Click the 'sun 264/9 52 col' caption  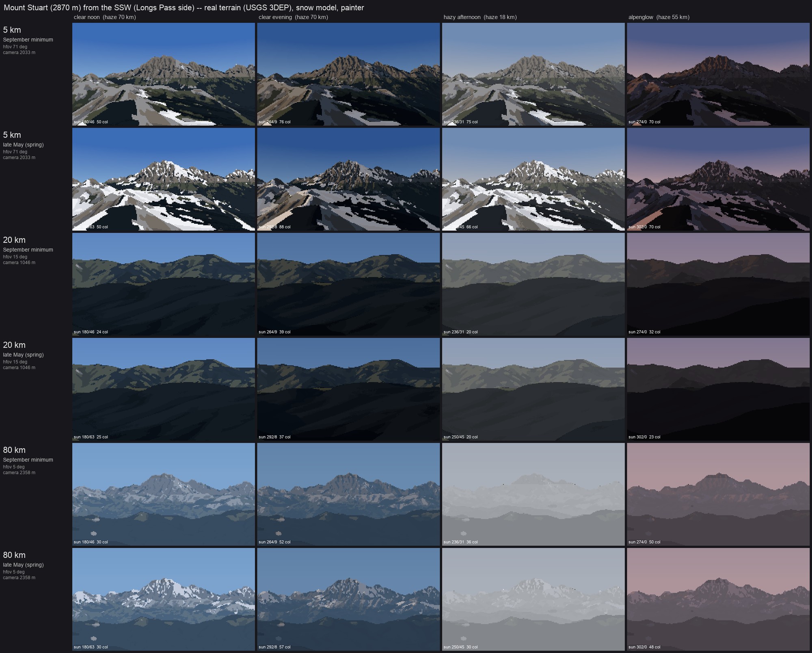coord(274,542)
